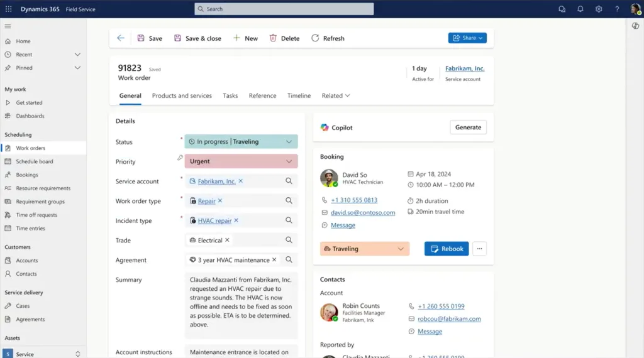Screen dimensions: 644x358
Task: Click Refresh in the toolbar
Action: pyautogui.click(x=328, y=38)
